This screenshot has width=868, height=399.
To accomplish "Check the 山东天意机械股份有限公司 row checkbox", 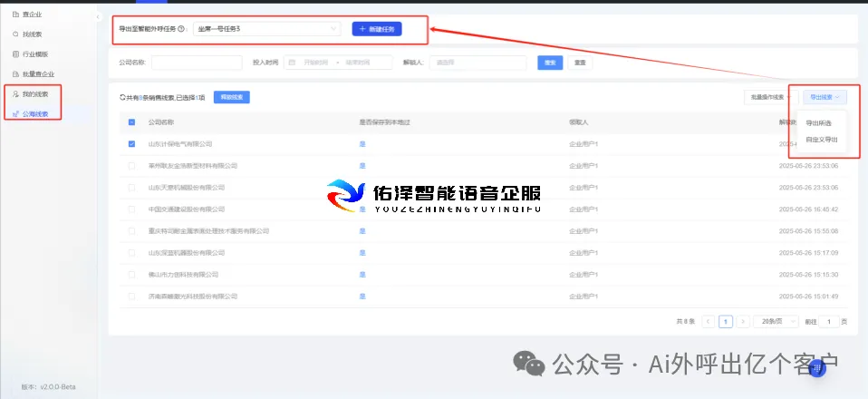I will (131, 188).
